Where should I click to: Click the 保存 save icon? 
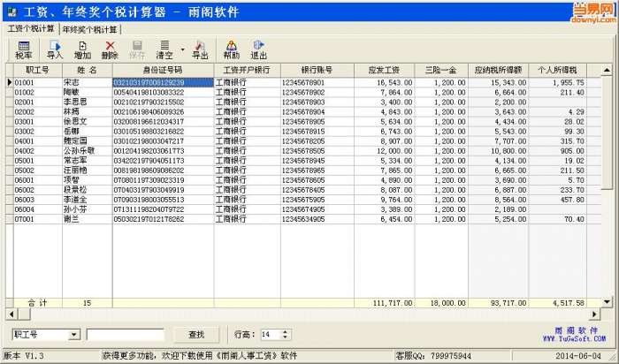137,50
